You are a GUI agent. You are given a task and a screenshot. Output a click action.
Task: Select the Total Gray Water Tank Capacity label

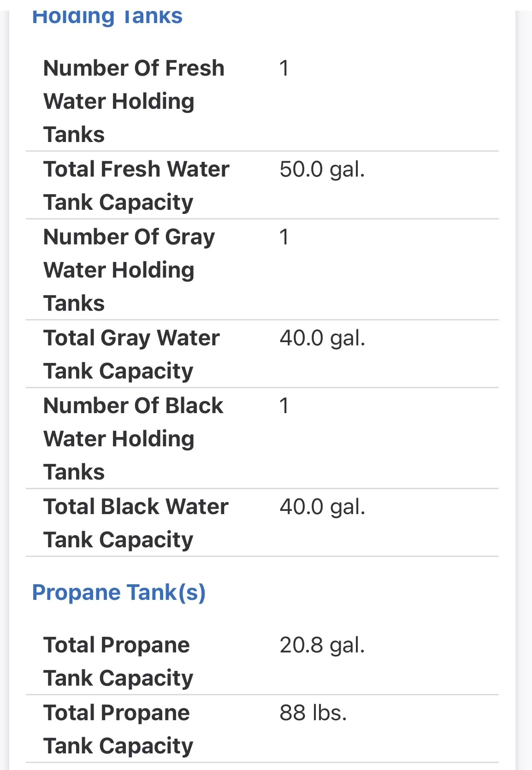pos(132,354)
